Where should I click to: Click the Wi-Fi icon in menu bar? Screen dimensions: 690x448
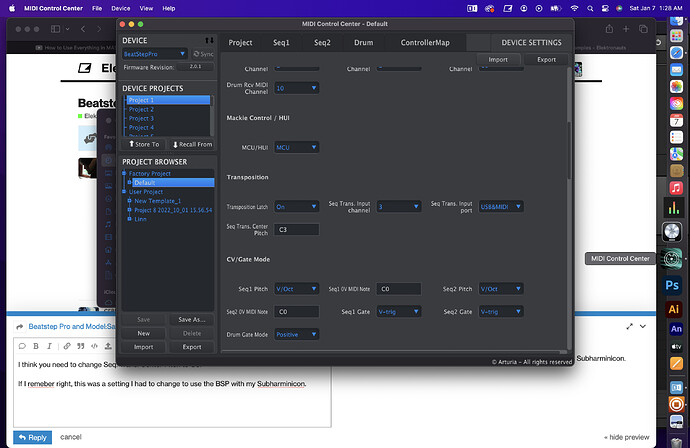click(574, 8)
